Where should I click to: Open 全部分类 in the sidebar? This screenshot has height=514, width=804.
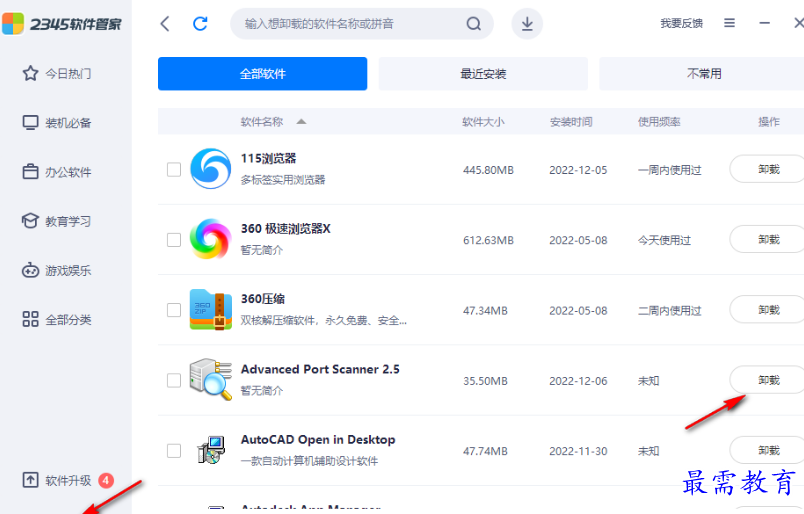click(57, 320)
